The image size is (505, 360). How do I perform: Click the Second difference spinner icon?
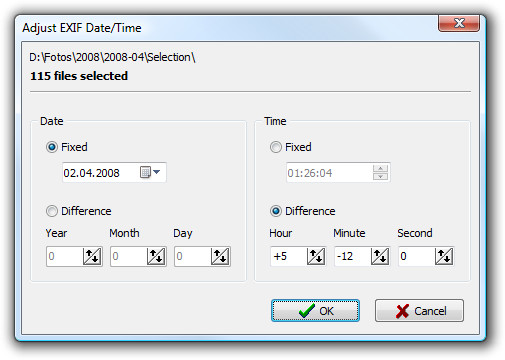[x=444, y=256]
